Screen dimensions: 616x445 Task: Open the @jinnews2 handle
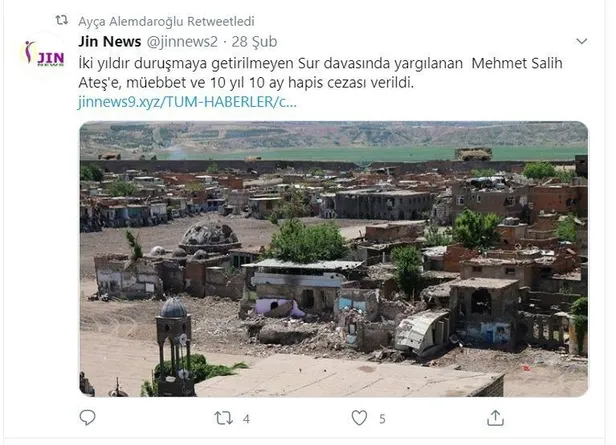(x=182, y=42)
